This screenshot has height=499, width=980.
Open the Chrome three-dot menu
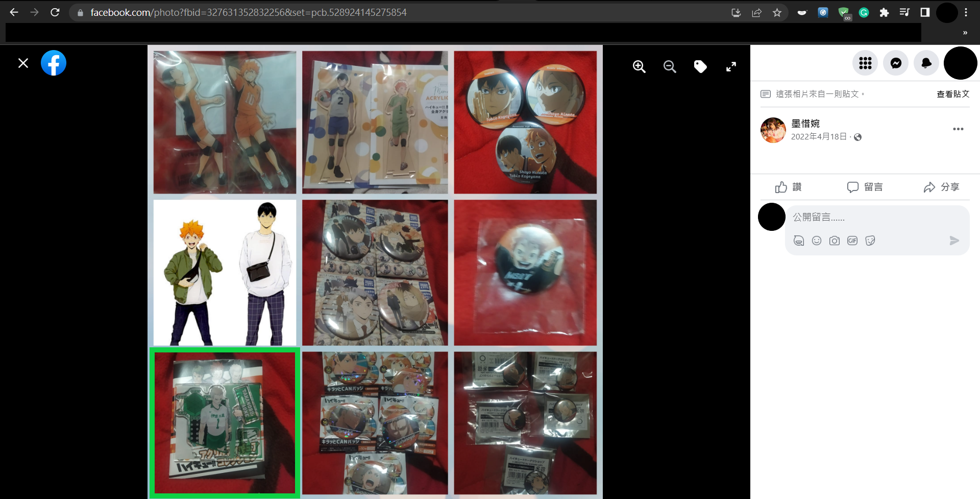click(x=966, y=12)
